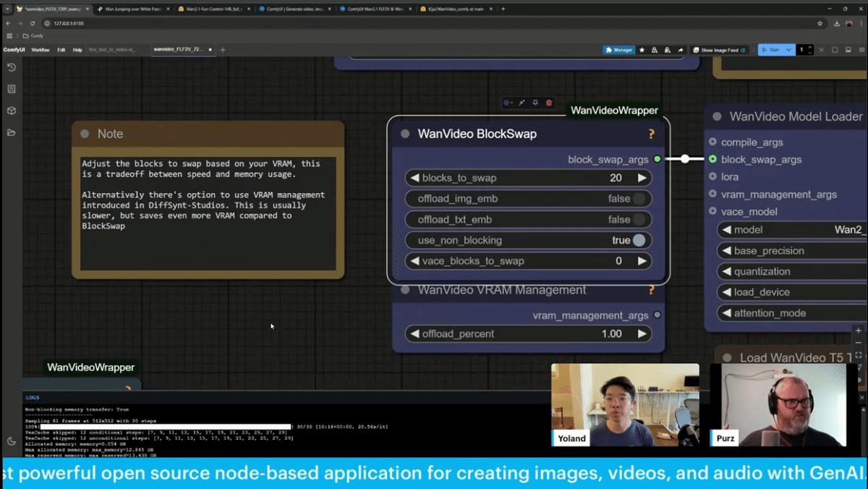This screenshot has width=868, height=489.
Task: Collapse the WanVideo Model Loader node
Action: pos(717,116)
